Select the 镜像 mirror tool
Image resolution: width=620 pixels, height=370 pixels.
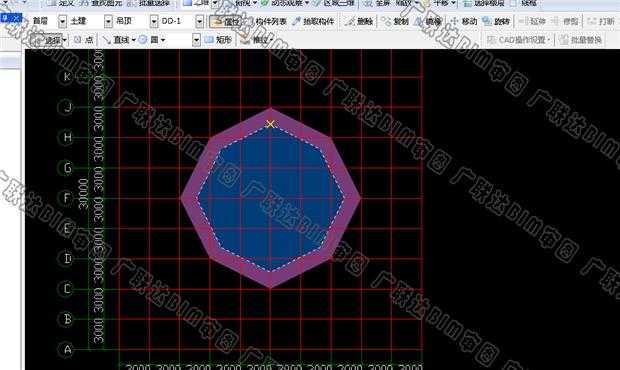coord(428,21)
